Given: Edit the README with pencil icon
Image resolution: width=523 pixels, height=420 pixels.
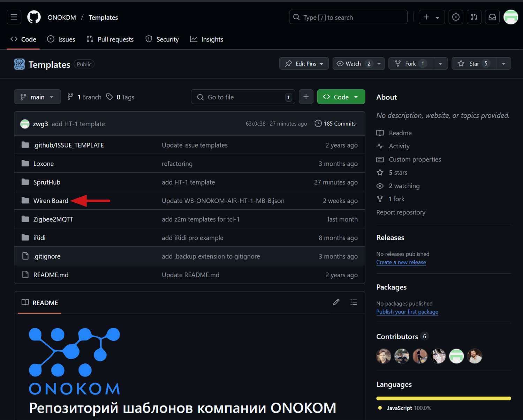Looking at the screenshot, I should (x=336, y=302).
